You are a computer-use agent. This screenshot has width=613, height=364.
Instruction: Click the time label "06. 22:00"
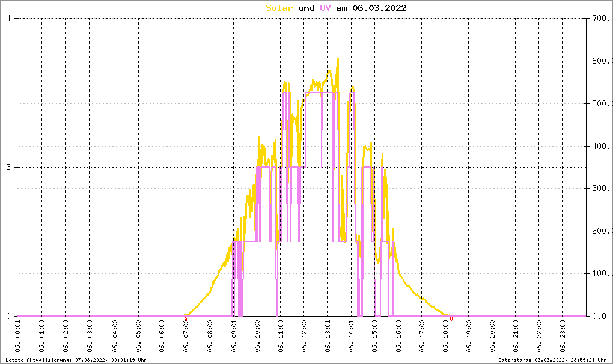point(539,336)
